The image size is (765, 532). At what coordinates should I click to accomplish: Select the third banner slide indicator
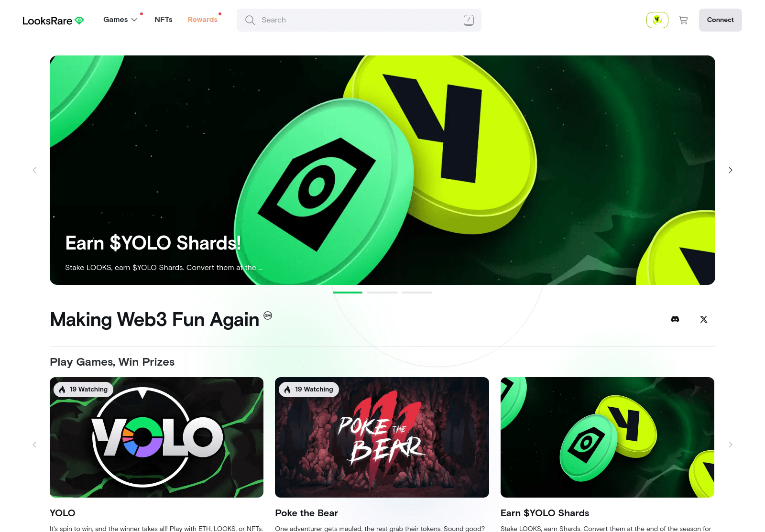coord(417,292)
